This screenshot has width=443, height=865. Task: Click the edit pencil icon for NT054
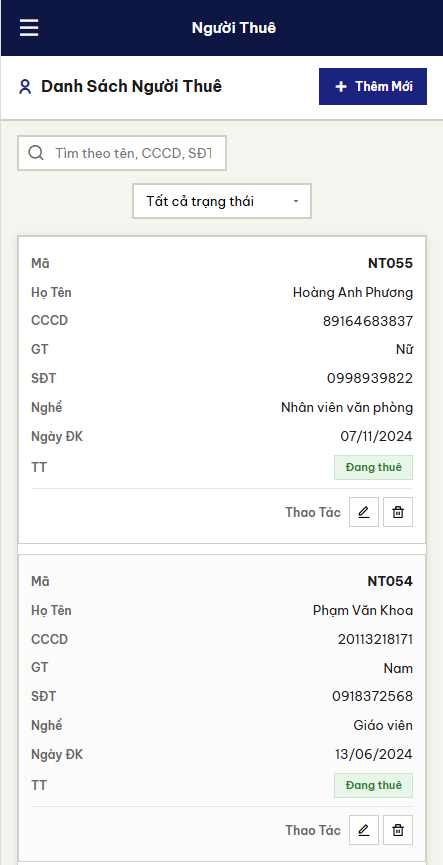pyautogui.click(x=364, y=830)
